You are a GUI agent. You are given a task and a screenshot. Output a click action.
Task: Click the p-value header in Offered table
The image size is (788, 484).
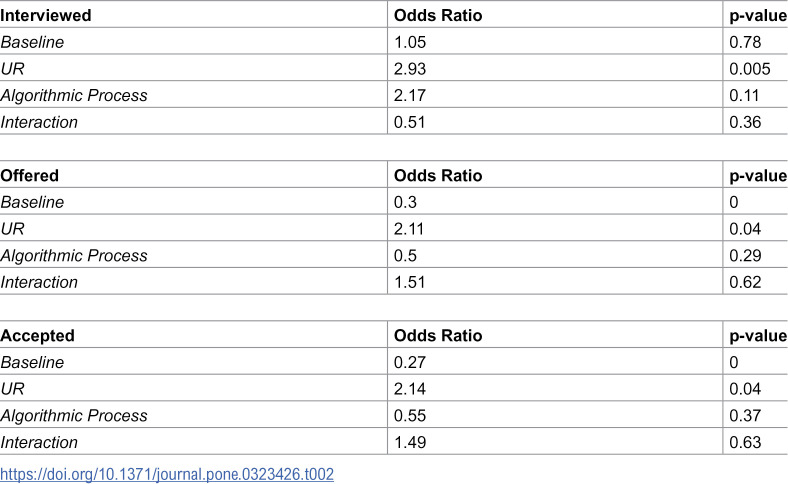[x=758, y=175]
